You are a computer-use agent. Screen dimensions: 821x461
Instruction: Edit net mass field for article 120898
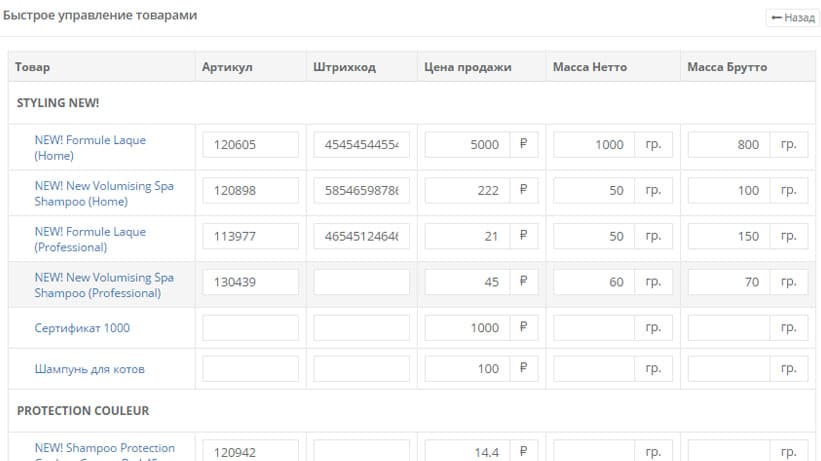tap(594, 190)
